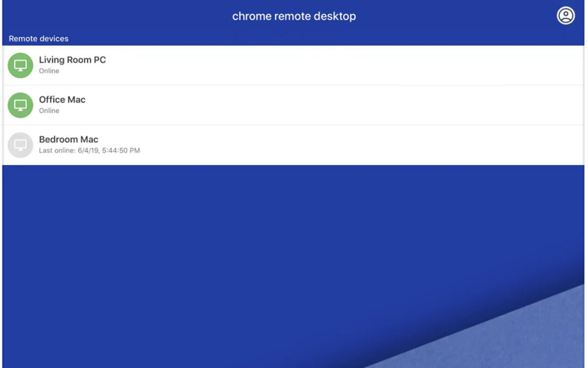Viewport: 588px width, 368px height.
Task: Select the Bedroom Mac device name
Action: pos(69,140)
